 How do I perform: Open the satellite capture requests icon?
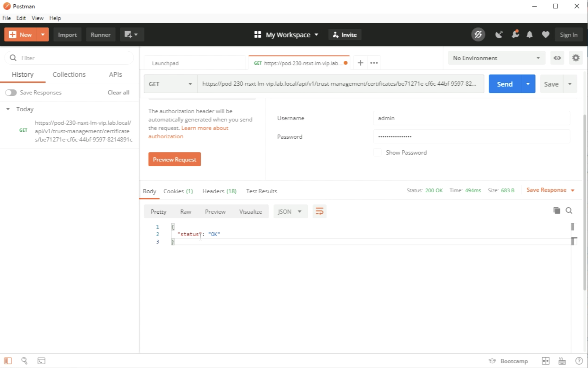(x=499, y=35)
